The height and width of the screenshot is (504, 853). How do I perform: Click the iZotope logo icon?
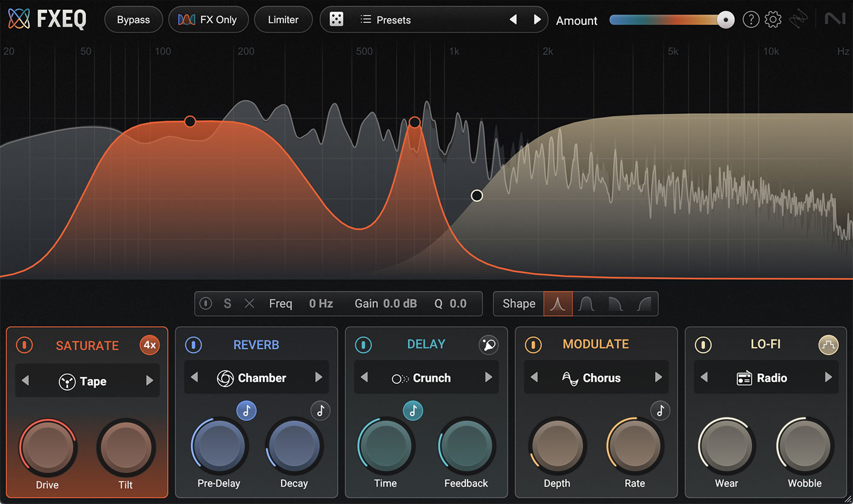[x=798, y=19]
